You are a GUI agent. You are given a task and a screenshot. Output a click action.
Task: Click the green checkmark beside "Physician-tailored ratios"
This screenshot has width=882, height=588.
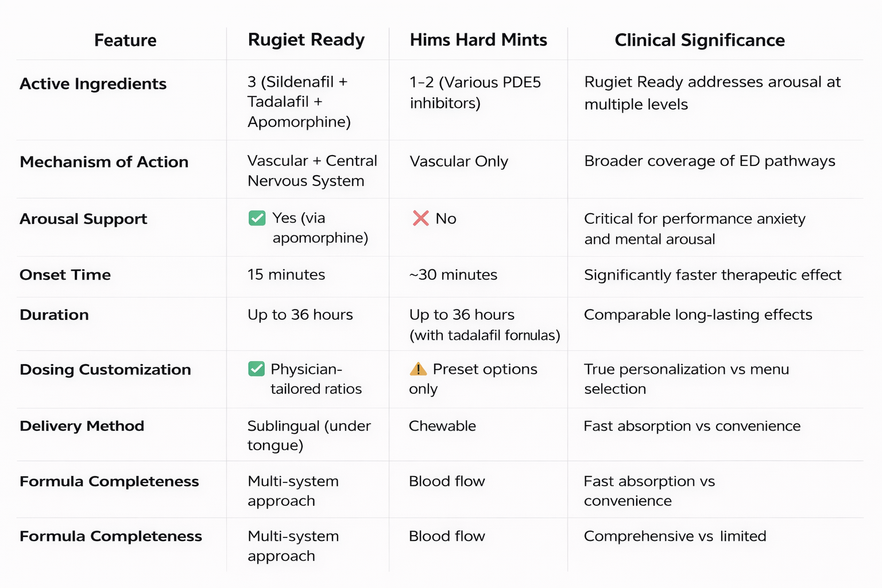[256, 369]
